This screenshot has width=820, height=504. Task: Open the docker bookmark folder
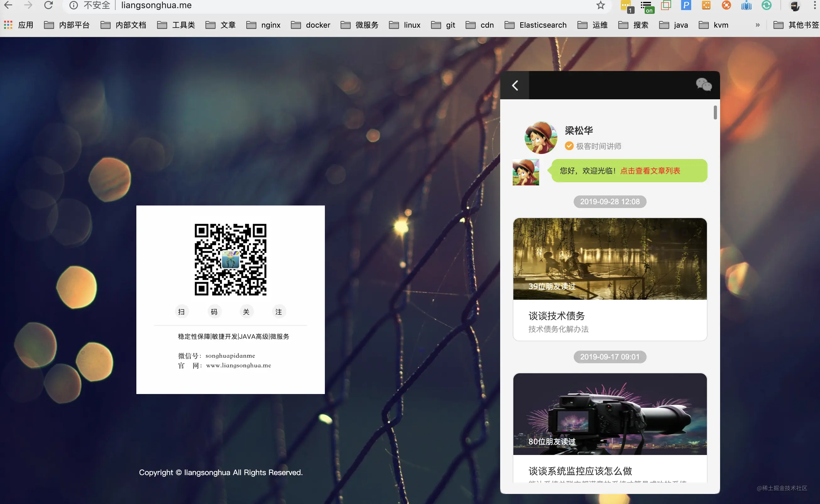[310, 25]
